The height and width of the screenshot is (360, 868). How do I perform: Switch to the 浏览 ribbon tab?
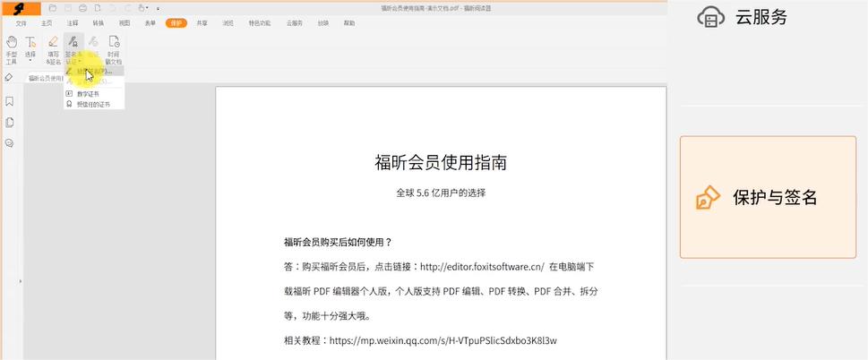click(x=228, y=23)
